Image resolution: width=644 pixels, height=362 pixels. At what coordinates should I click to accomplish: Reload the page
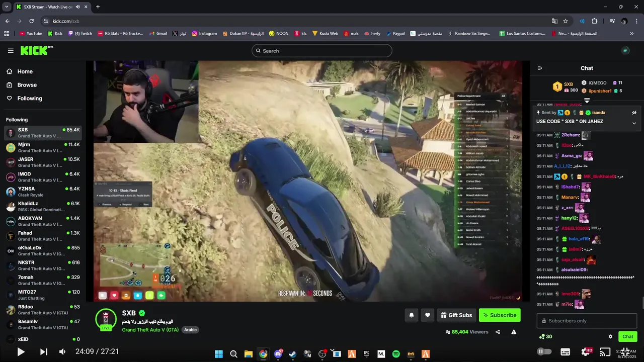(x=31, y=21)
